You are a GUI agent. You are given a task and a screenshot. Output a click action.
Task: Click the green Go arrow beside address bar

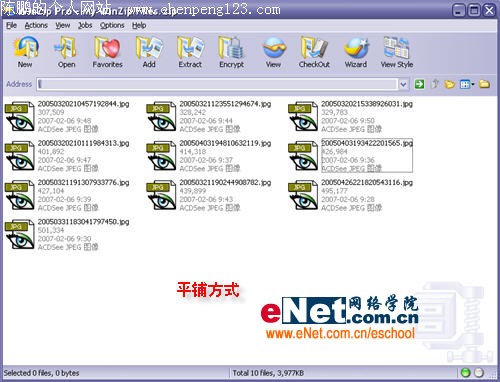tap(420, 84)
